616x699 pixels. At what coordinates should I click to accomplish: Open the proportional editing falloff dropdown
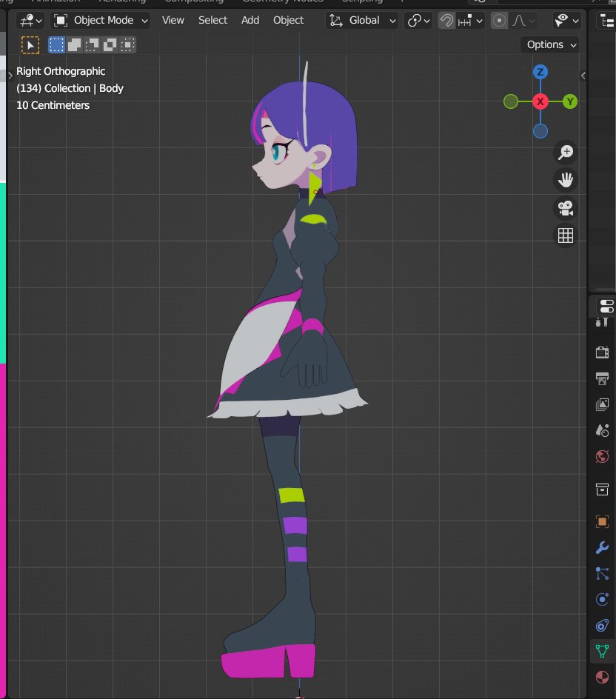523,20
